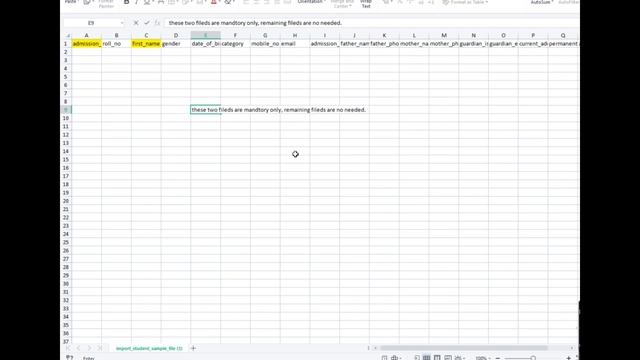Screen dimensions: 640x360
Task: Select column H header
Action: click(295, 36)
